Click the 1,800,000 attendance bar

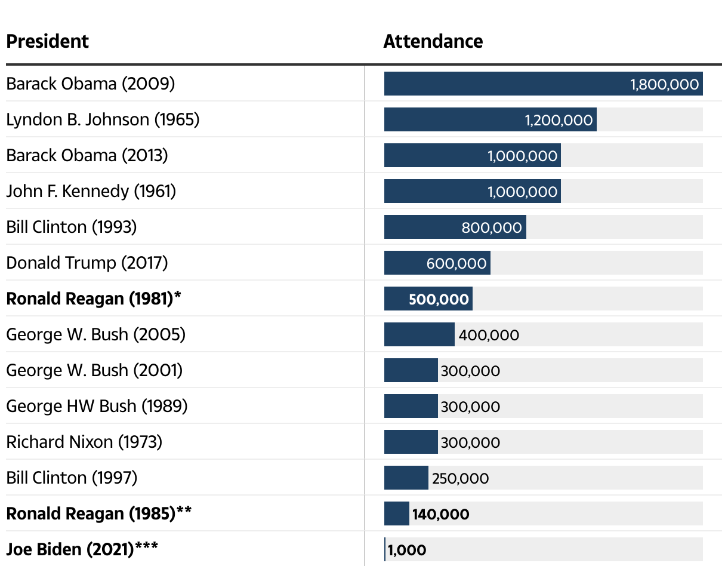(544, 84)
